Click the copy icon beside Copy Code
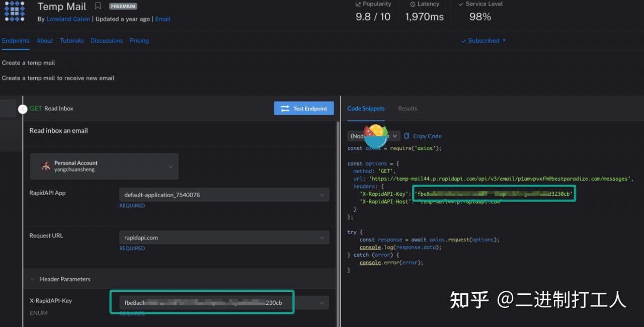 tap(407, 136)
